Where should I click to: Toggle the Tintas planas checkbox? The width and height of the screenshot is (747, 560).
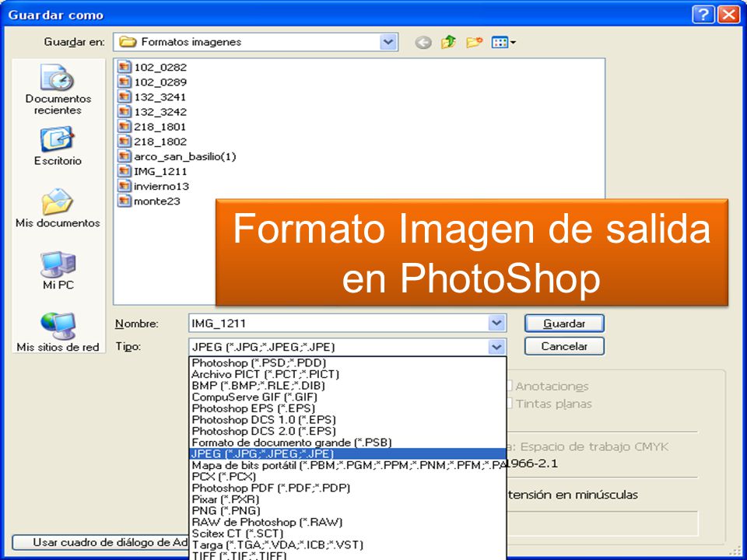(x=508, y=404)
